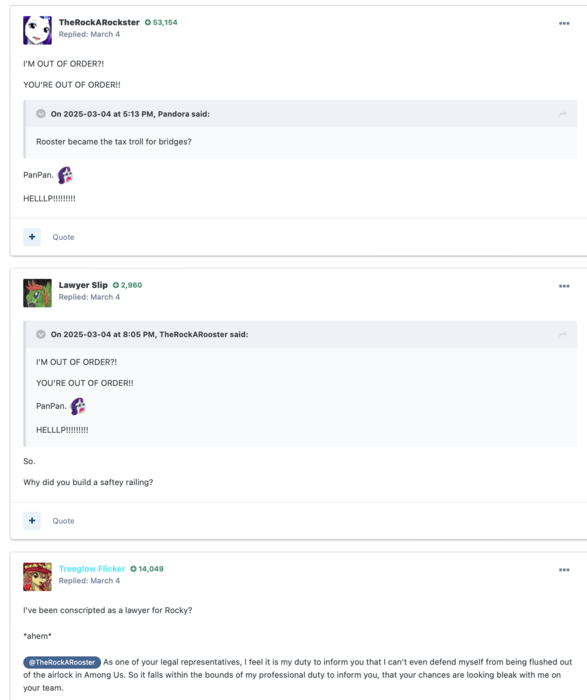Click the pony emoji after PanPan in the first post

click(x=65, y=175)
